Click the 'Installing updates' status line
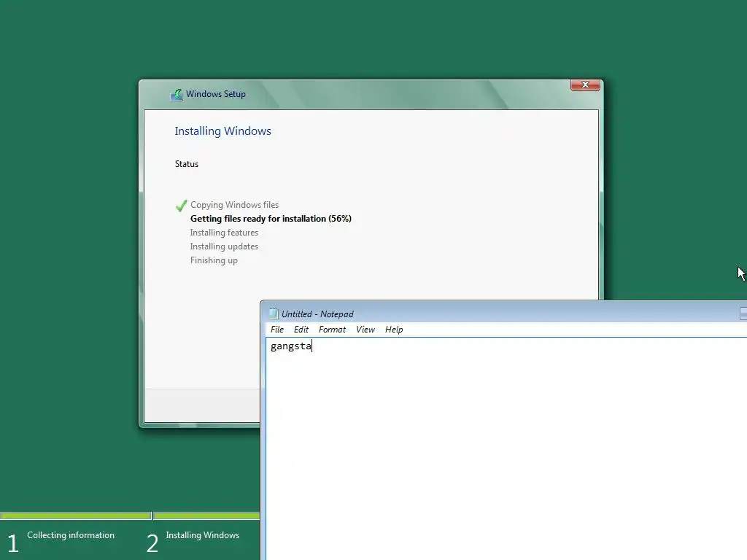 point(224,246)
